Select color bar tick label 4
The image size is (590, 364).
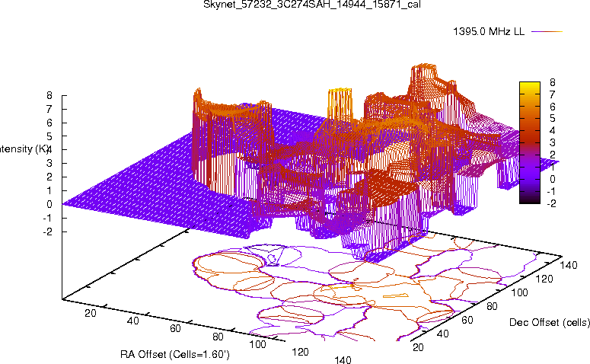553,130
